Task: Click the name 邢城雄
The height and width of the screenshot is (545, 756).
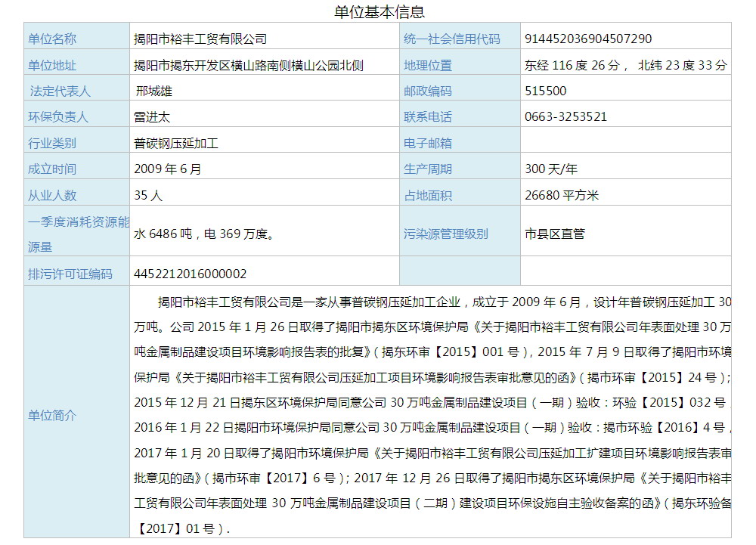Action: [x=153, y=91]
